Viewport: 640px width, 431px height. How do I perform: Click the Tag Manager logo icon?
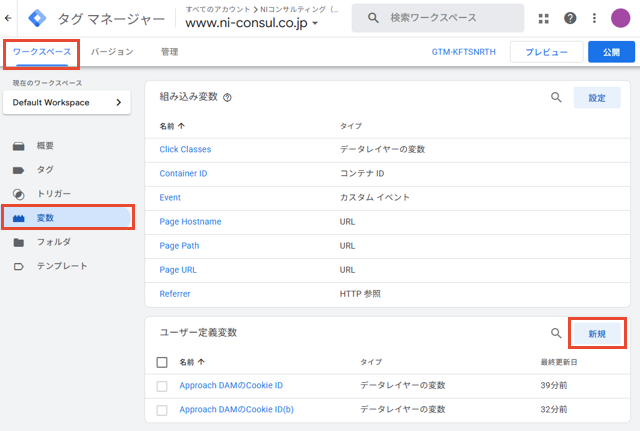coord(37,18)
